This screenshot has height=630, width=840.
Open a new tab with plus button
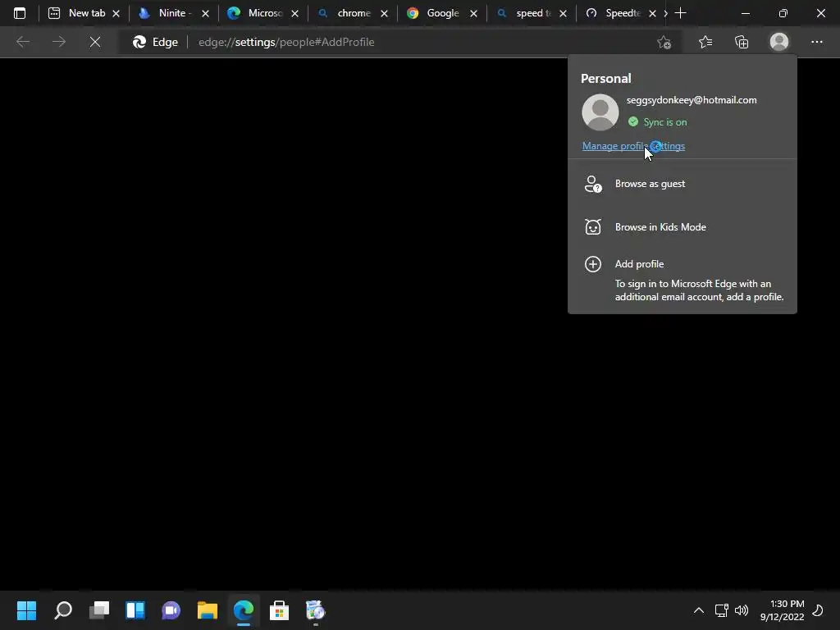click(680, 13)
